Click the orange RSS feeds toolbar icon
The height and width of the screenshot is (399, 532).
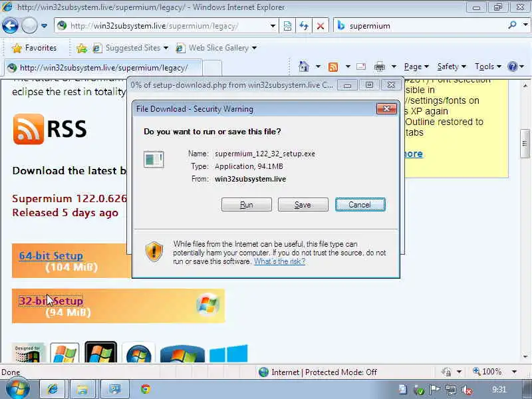coord(333,67)
